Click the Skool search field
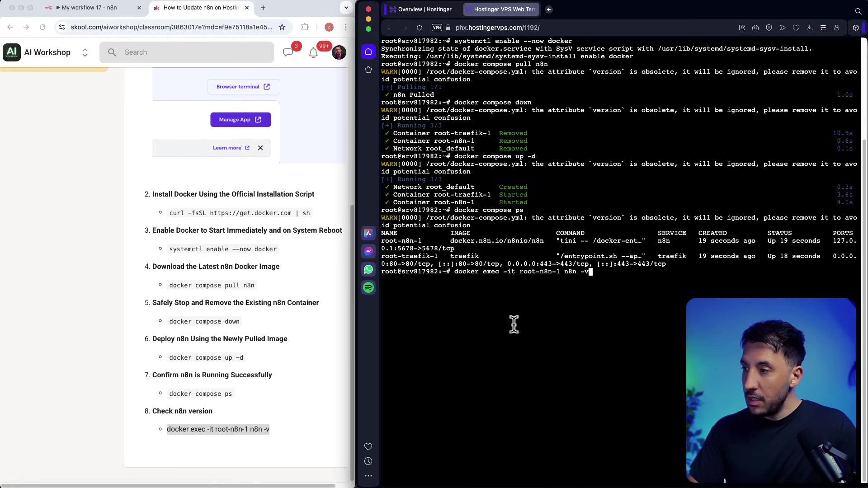The width and height of the screenshot is (868, 488). (x=187, y=52)
